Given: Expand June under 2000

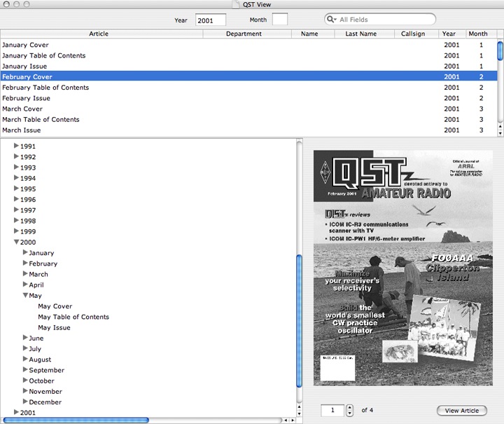Looking at the screenshot, I should coord(25,338).
